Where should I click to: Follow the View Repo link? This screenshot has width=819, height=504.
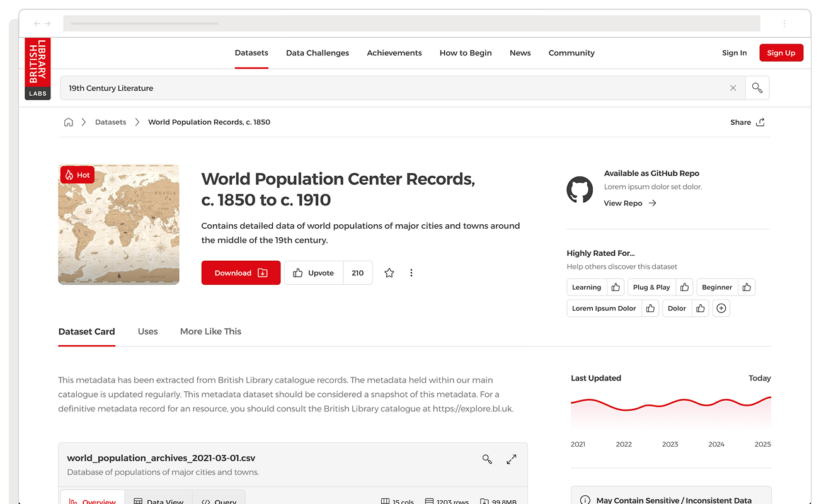630,203
